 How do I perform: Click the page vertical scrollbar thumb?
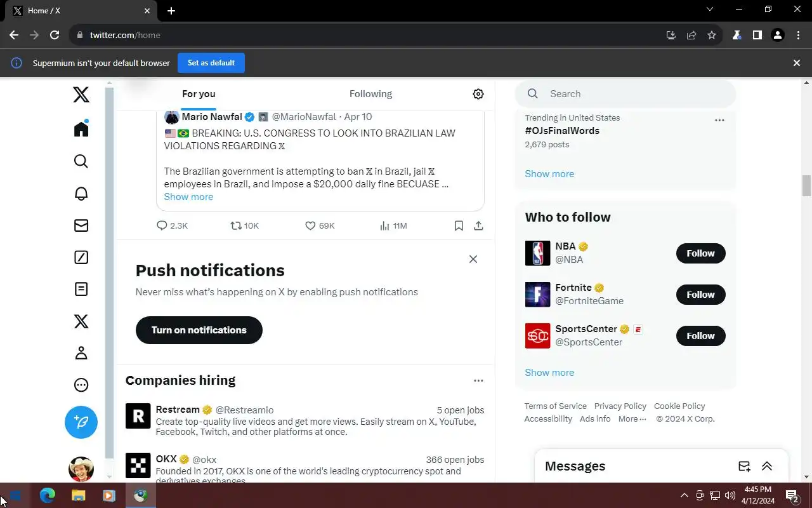(807, 186)
